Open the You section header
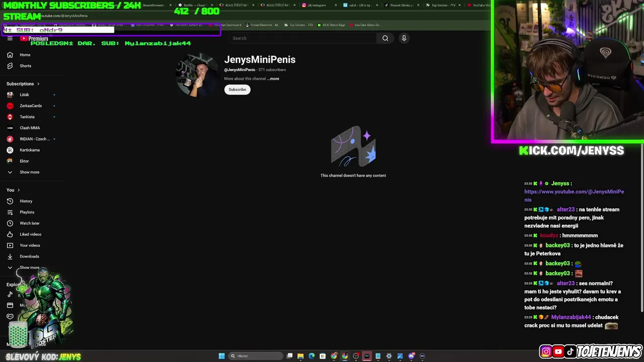Viewport: 644px width, 362px height. click(13, 190)
